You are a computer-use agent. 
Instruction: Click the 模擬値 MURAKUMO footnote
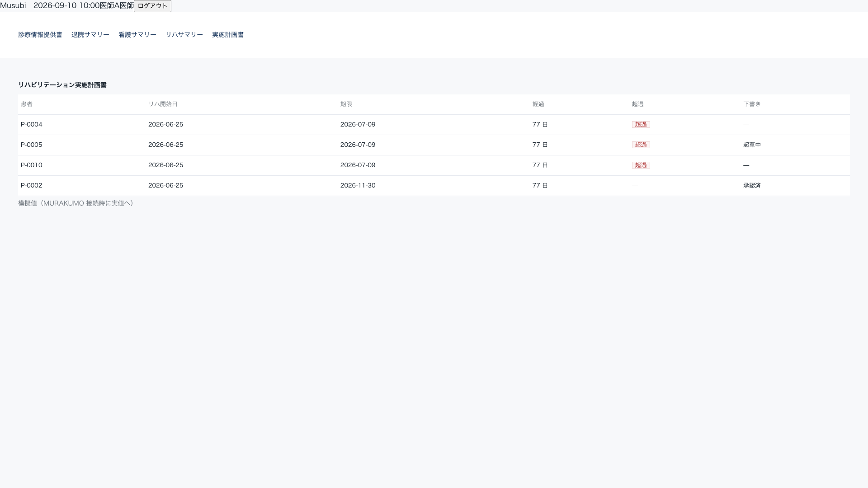[x=77, y=203]
